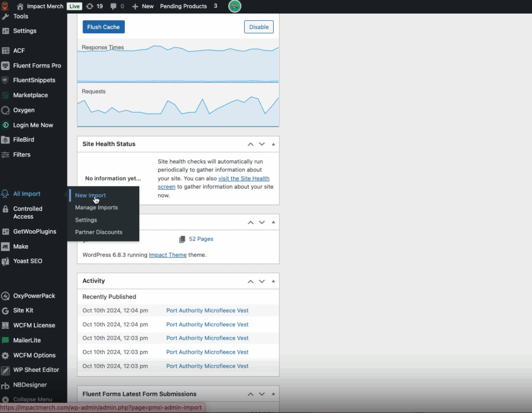Open Fluent Forms Pro sidebar icon
The width and height of the screenshot is (532, 413).
coord(5,65)
